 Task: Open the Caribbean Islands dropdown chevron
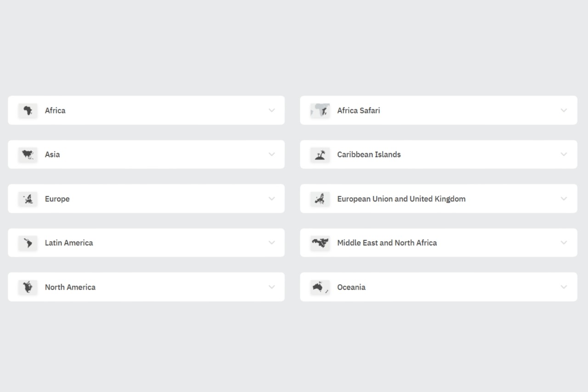pyautogui.click(x=564, y=154)
